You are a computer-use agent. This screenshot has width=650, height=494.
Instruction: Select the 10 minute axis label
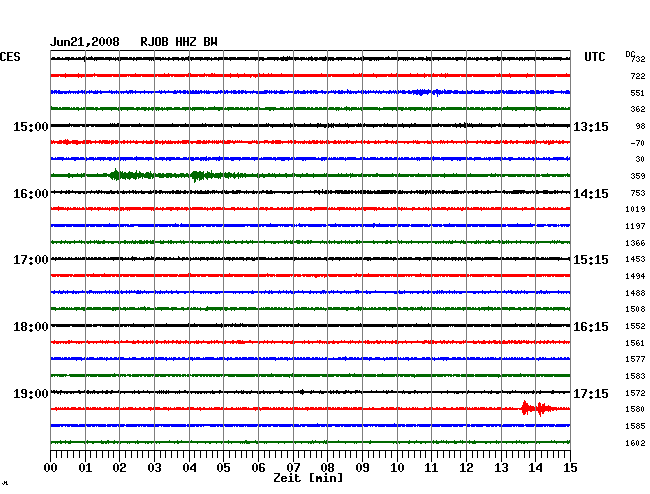397,467
